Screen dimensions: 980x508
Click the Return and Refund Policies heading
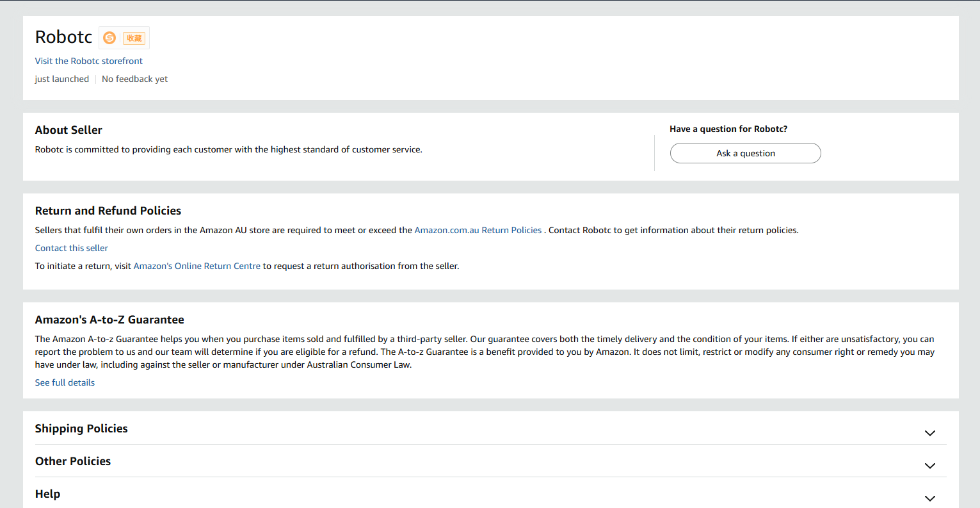pos(108,211)
